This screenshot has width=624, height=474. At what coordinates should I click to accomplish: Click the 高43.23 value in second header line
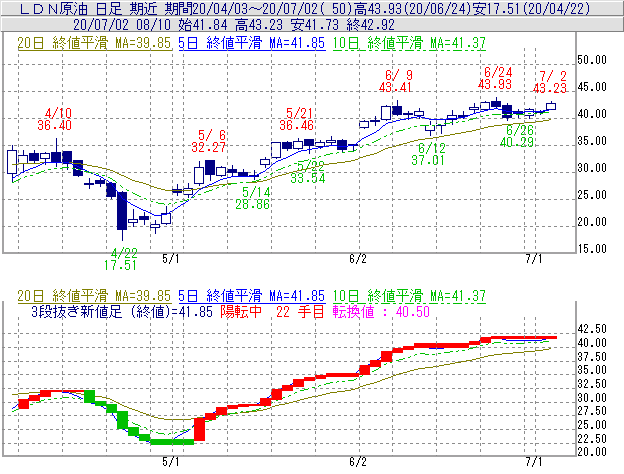coord(258,25)
